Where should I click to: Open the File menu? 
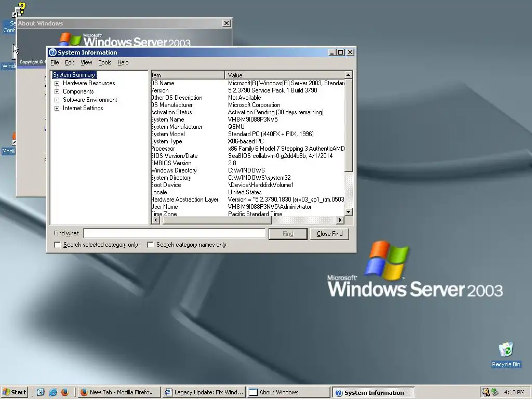55,62
